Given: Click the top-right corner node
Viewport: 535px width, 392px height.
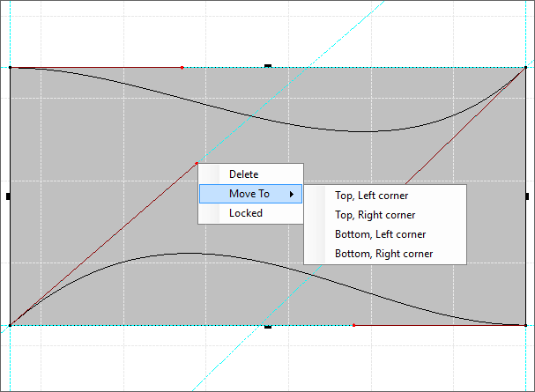Looking at the screenshot, I should coord(525,68).
